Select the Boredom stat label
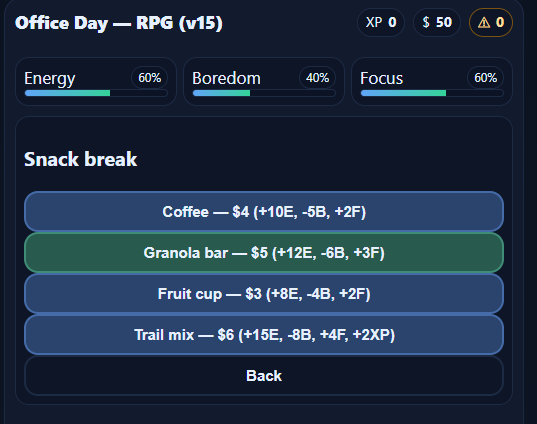 226,78
